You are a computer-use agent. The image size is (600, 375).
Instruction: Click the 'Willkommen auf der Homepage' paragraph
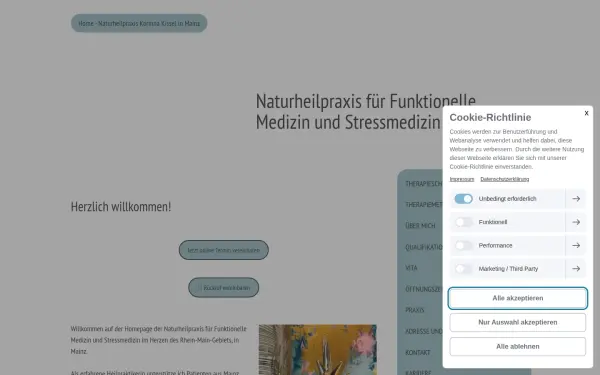coord(158,340)
